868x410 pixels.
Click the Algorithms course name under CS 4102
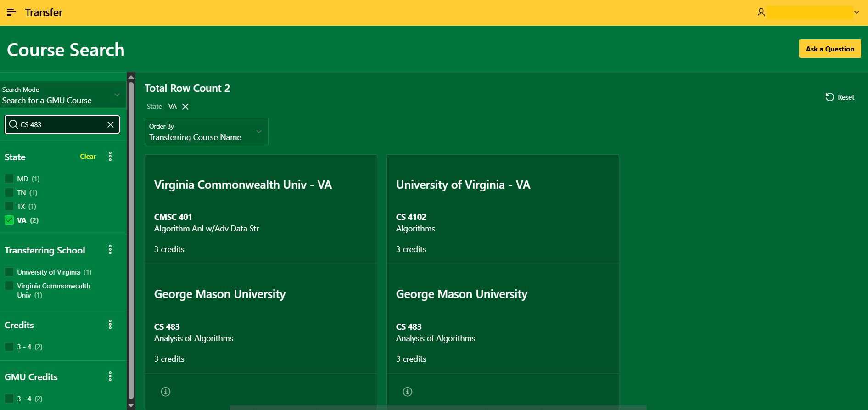[x=415, y=229]
